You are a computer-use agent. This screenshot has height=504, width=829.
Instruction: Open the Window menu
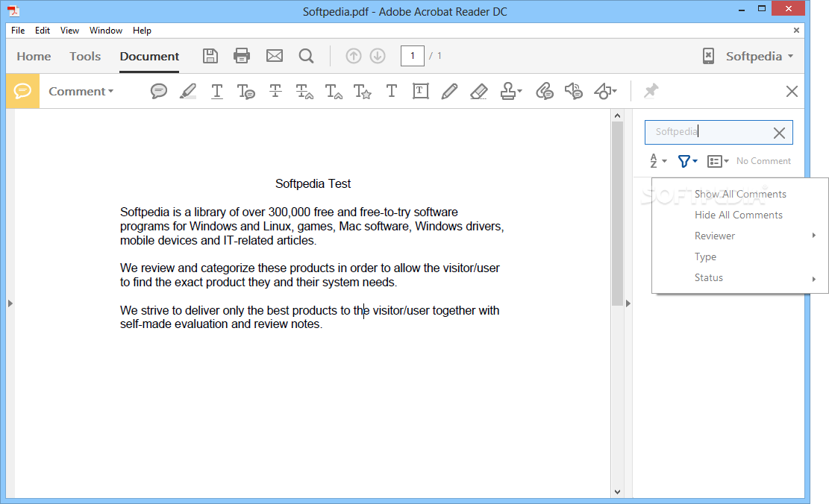coord(106,31)
